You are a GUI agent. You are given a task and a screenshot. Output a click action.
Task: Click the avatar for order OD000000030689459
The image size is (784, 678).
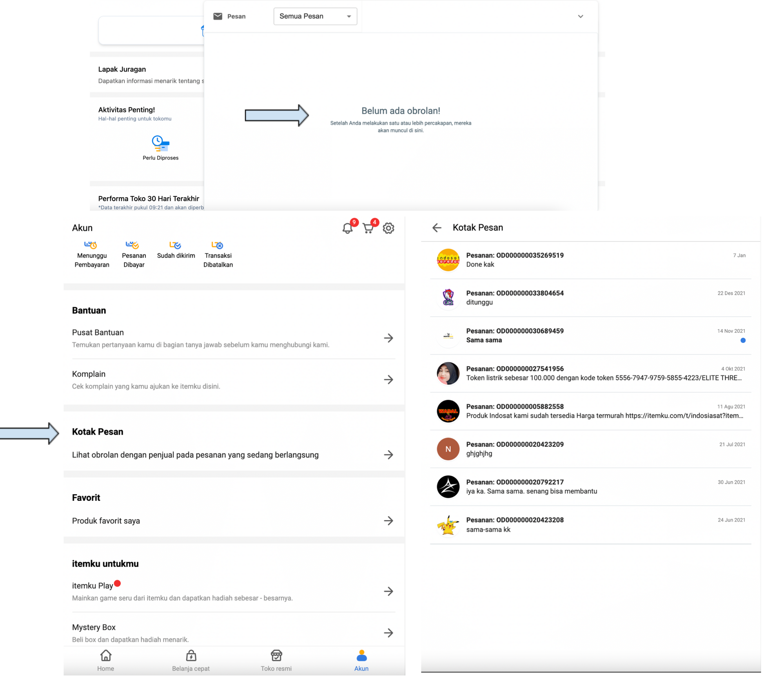coord(448,335)
